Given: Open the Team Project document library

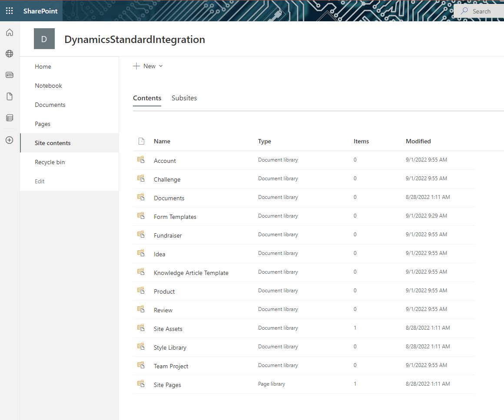Looking at the screenshot, I should [171, 366].
